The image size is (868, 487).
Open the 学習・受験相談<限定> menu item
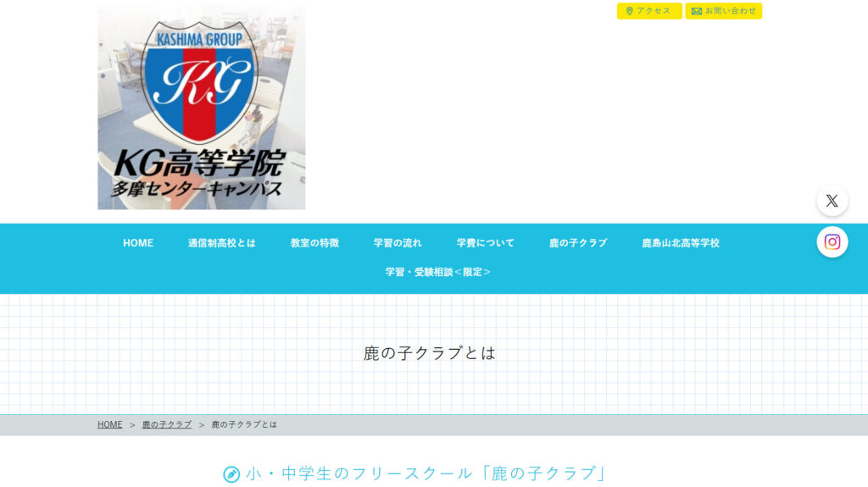point(438,272)
